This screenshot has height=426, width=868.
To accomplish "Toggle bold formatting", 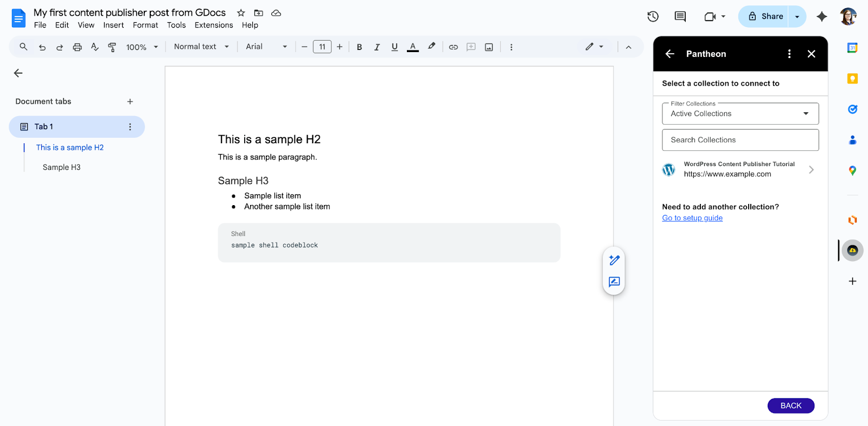I will (x=359, y=47).
